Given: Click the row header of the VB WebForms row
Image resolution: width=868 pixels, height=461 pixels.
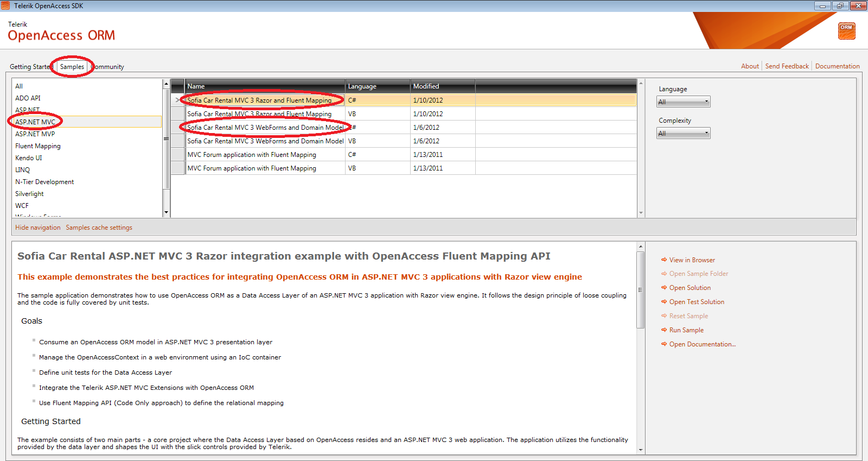Looking at the screenshot, I should [178, 141].
